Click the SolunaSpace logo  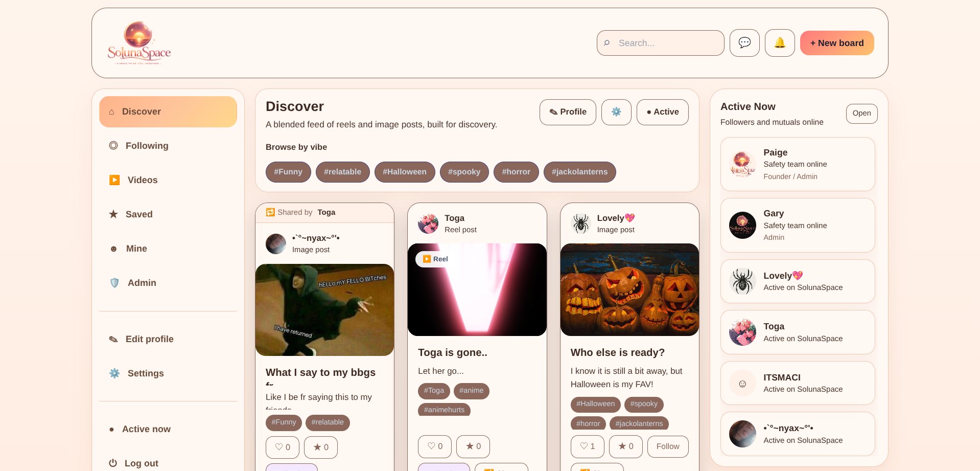tap(139, 43)
